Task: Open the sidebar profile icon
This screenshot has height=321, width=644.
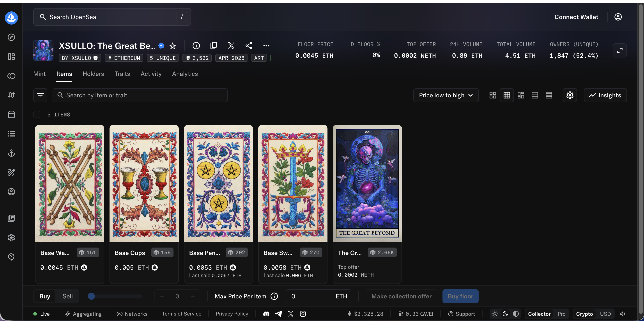Action: [11, 191]
